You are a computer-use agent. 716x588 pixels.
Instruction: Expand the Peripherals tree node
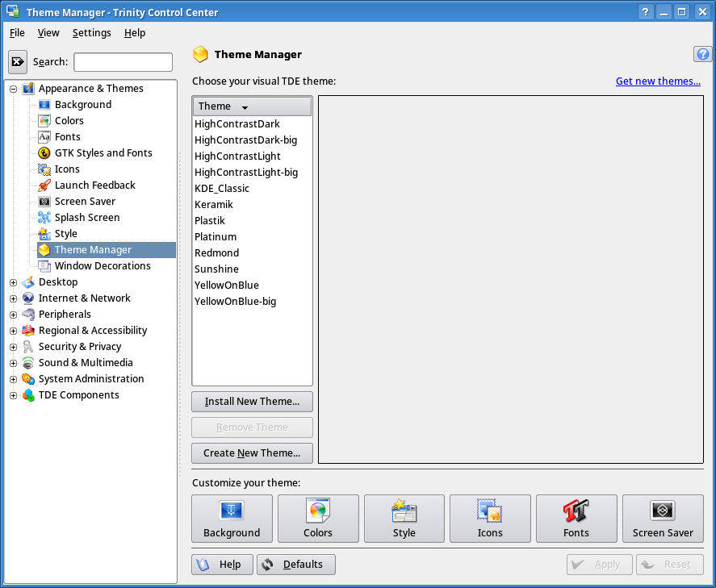point(13,315)
